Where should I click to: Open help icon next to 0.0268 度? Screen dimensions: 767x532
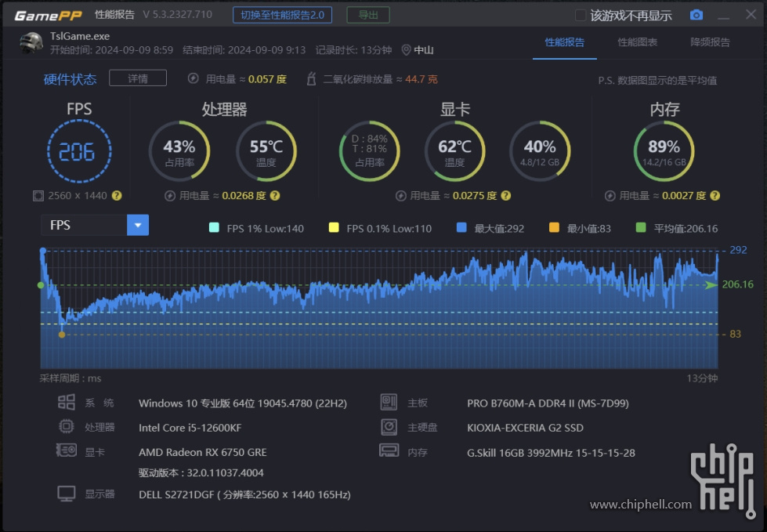[x=275, y=196]
